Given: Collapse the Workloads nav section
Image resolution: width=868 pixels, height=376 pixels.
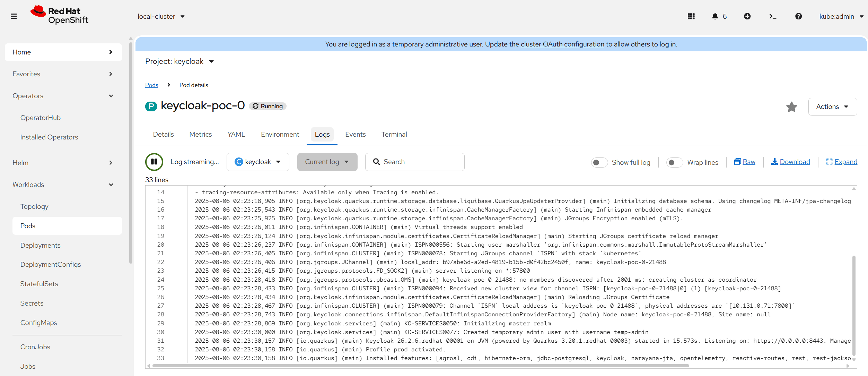Looking at the screenshot, I should pyautogui.click(x=63, y=185).
